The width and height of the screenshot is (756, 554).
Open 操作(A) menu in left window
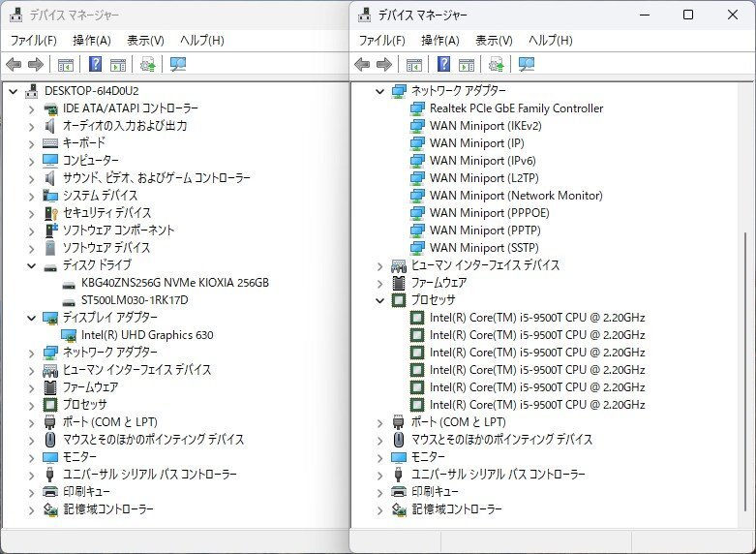click(92, 40)
